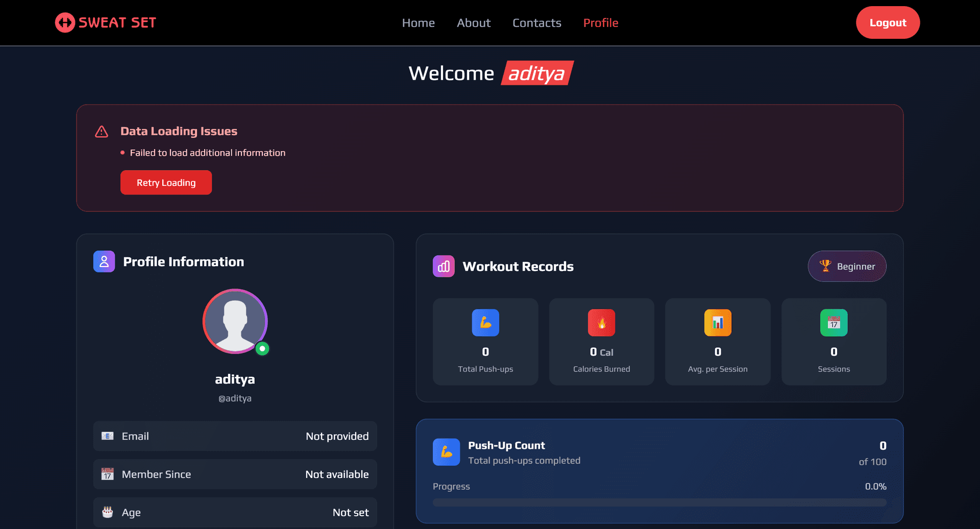The height and width of the screenshot is (529, 980).
Task: Click the 'Email' label
Action: [x=135, y=436]
